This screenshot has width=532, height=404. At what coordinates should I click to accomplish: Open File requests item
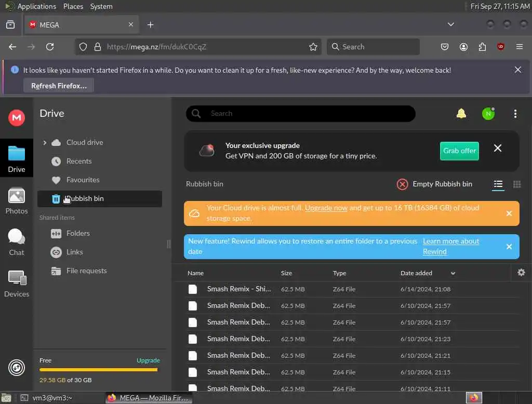87,271
